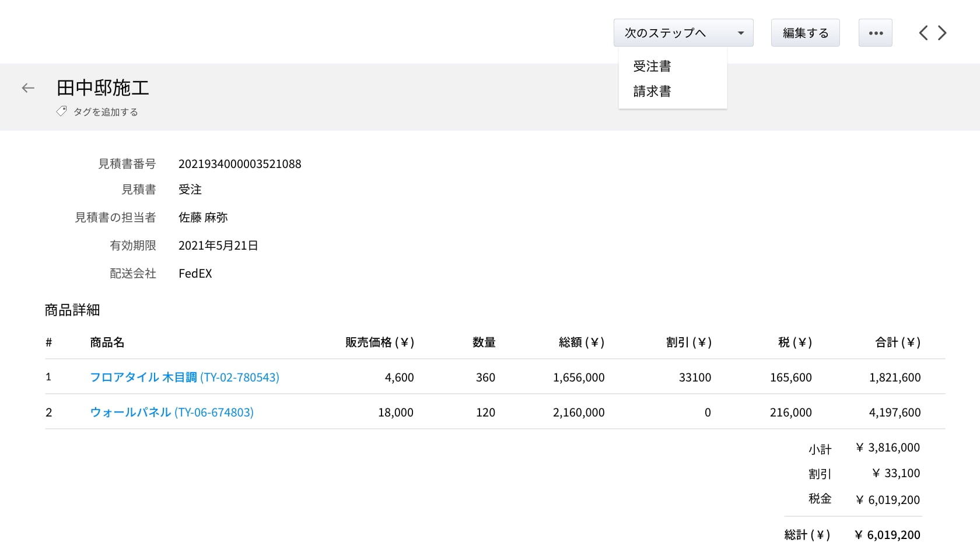Click the 商品名 column header
Viewport: 980px width, 560px height.
(x=107, y=342)
